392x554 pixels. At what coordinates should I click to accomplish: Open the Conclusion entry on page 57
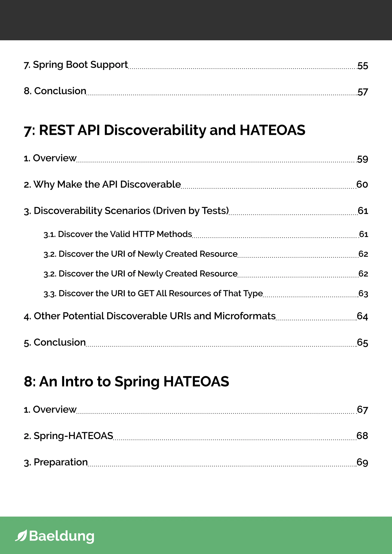coord(55,91)
